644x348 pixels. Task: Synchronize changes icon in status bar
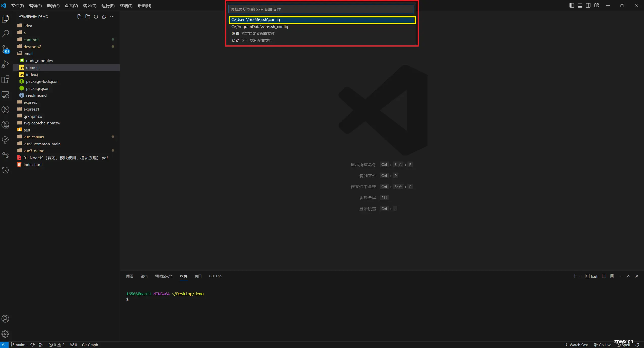[x=32, y=345]
